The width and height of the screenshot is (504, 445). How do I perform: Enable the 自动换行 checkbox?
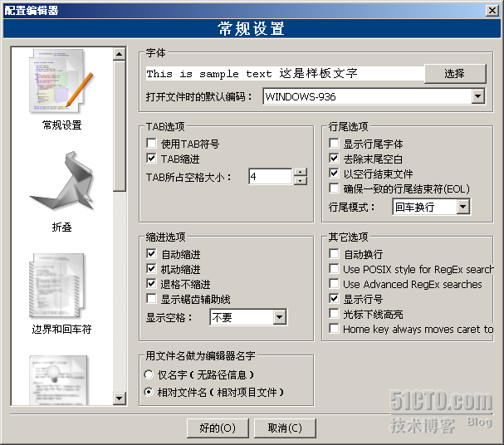pos(334,254)
